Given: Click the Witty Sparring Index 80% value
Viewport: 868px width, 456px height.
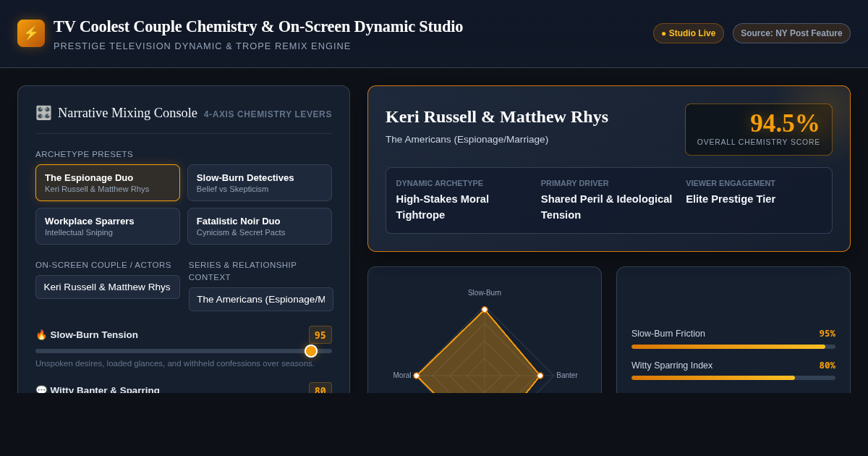Looking at the screenshot, I should tap(827, 366).
